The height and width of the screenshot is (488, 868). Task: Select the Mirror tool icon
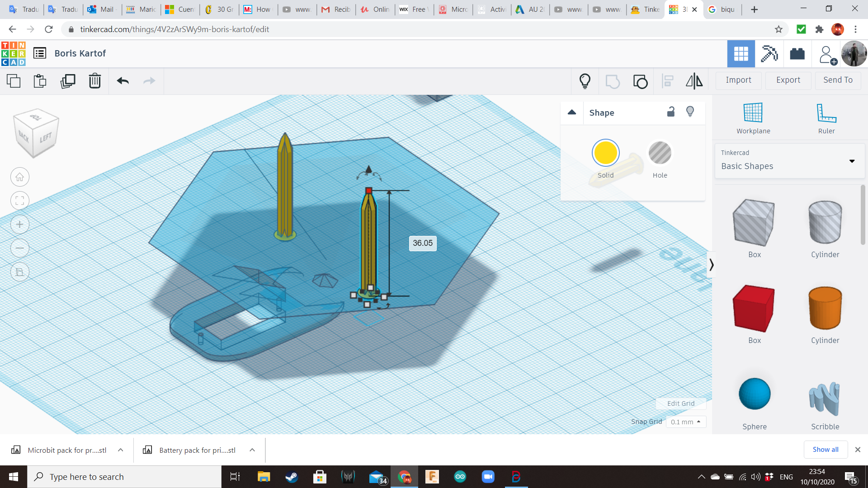click(694, 81)
